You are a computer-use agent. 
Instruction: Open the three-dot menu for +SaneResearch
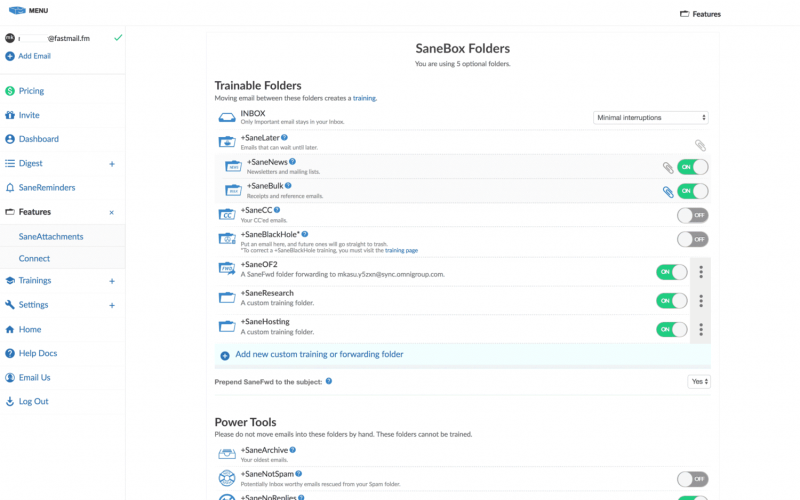click(701, 301)
